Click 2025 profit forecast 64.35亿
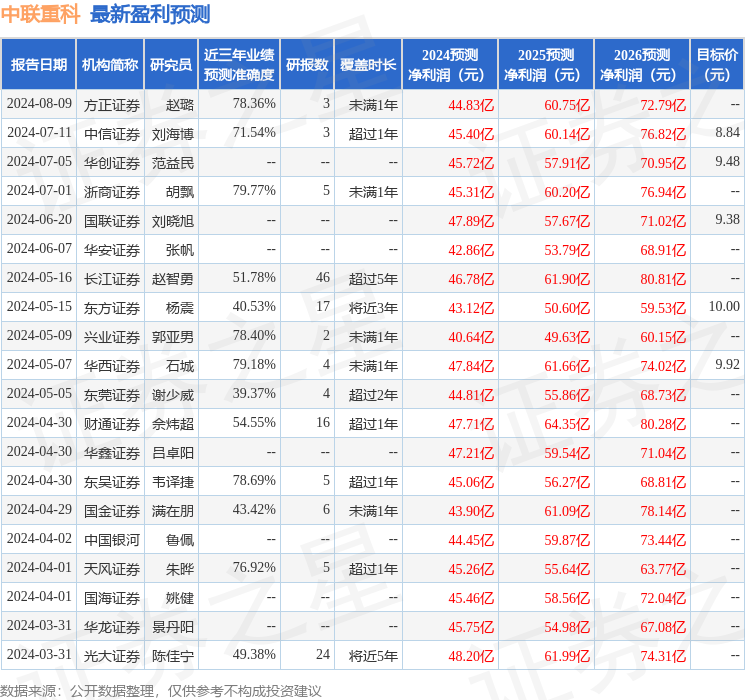This screenshot has height=700, width=745. [567, 424]
